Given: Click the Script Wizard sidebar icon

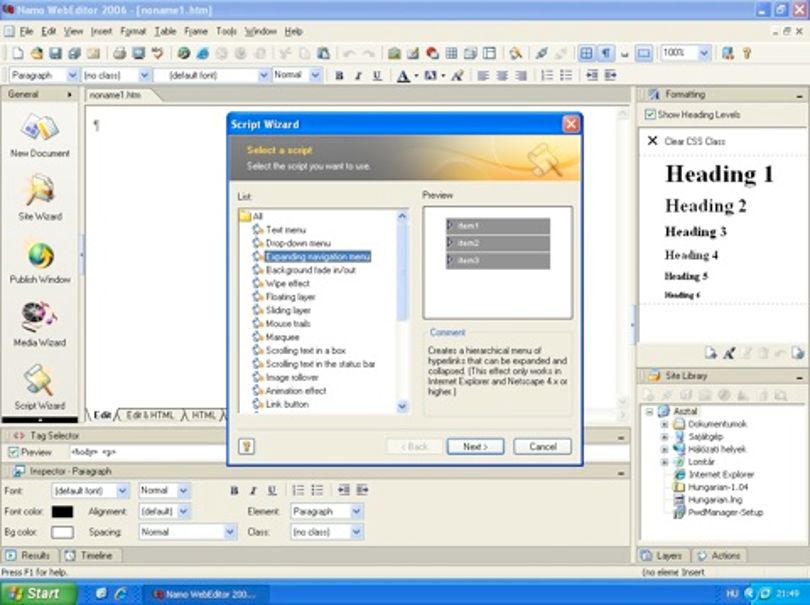Looking at the screenshot, I should click(39, 380).
